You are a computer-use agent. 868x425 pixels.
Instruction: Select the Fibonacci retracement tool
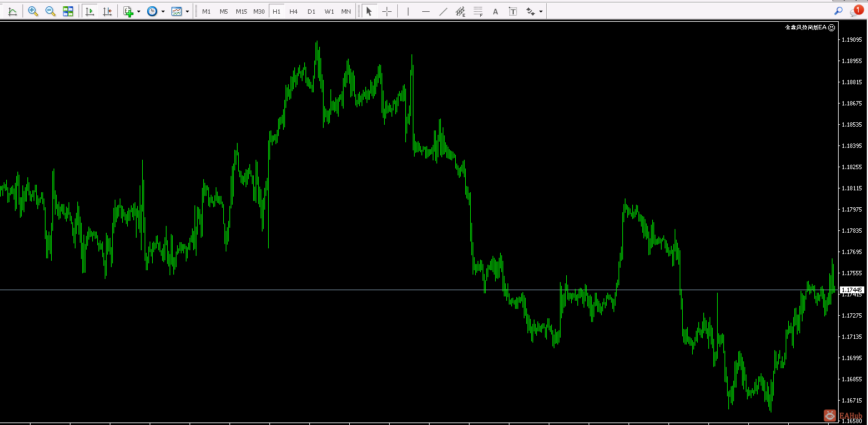(478, 11)
